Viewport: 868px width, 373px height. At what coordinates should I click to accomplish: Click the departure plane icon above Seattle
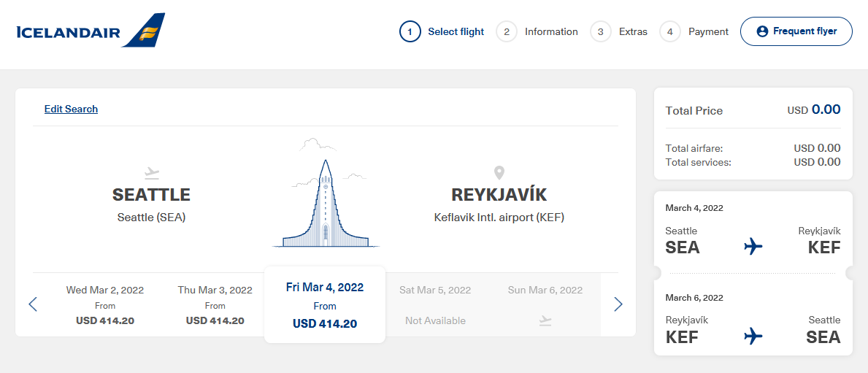tap(151, 174)
